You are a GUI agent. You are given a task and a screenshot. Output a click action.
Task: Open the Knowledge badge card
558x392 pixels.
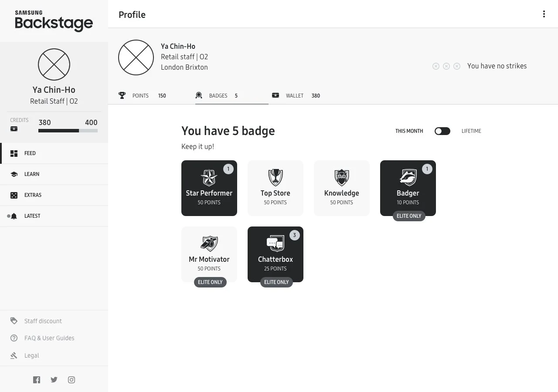[x=342, y=188]
